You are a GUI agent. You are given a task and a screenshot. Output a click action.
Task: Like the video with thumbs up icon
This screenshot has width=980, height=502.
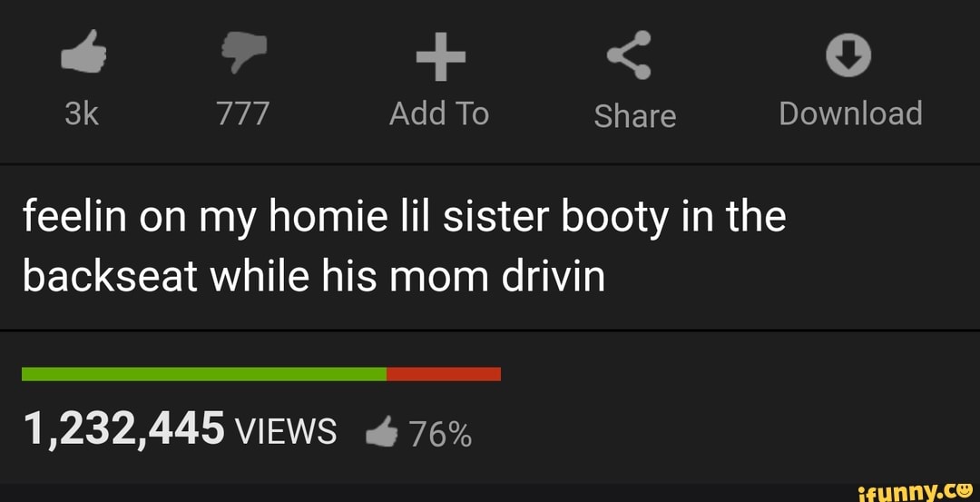click(x=83, y=51)
